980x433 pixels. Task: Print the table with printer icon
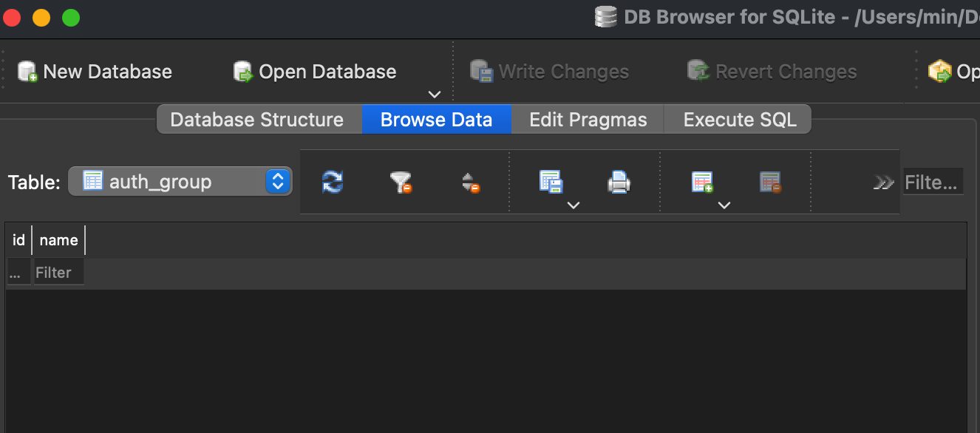619,182
